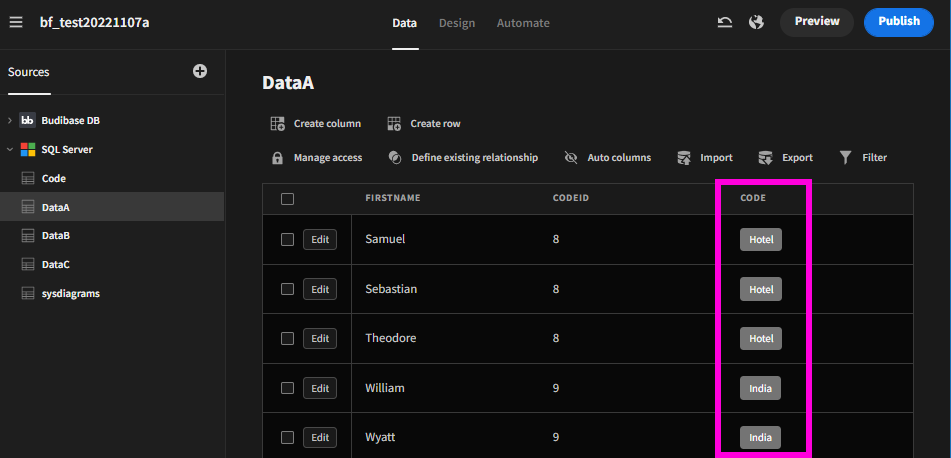Screen dimensions: 951x458
Task: Click the Filter funnel icon
Action: click(x=845, y=158)
